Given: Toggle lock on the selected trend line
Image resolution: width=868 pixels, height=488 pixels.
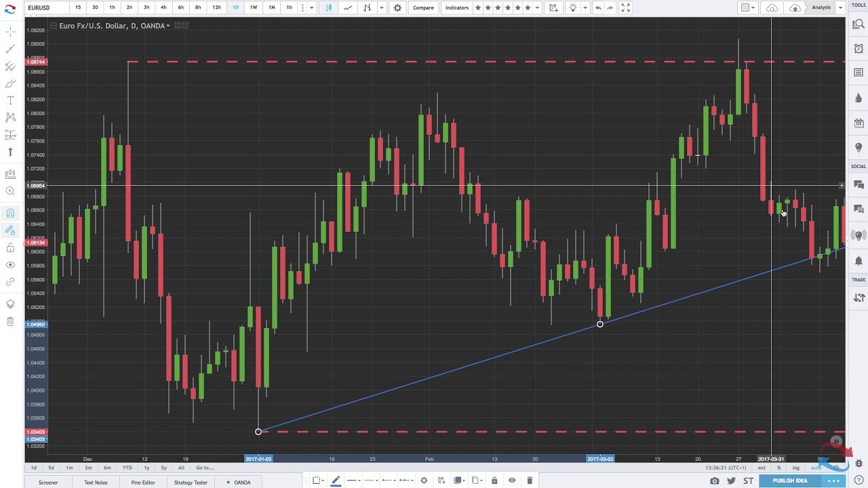Looking at the screenshot, I should pyautogui.click(x=494, y=481).
